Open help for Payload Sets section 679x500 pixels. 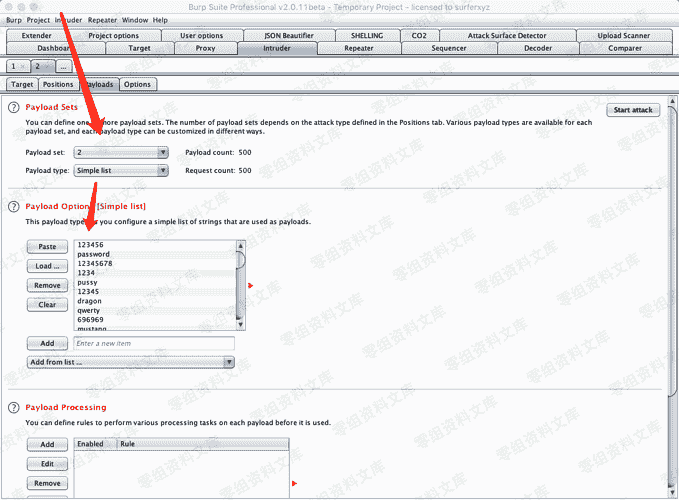click(14, 107)
